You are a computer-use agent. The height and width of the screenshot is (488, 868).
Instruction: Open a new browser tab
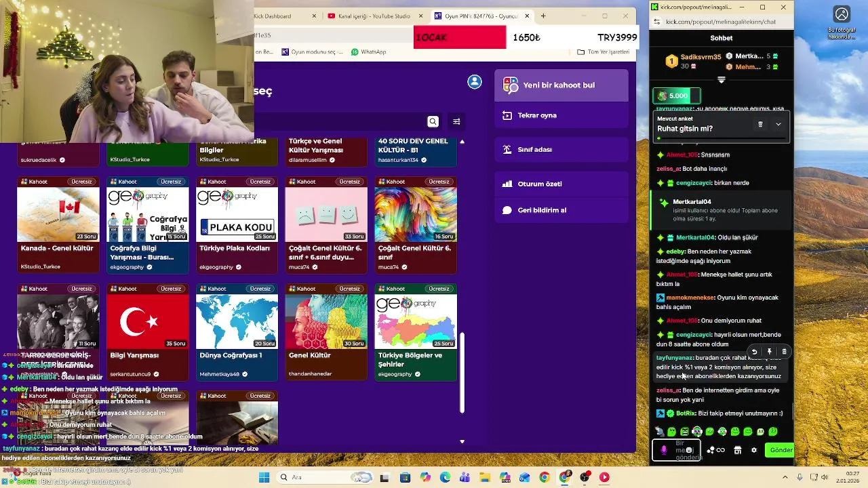coord(543,16)
